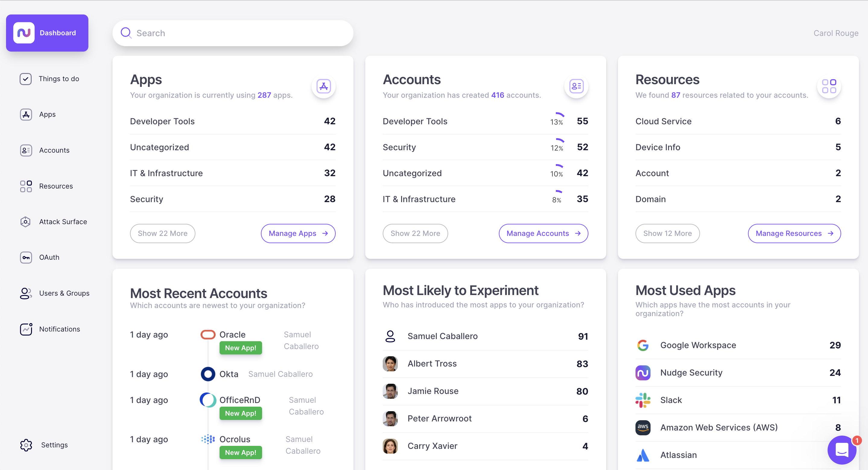Select Attack Surface in the sidebar

point(63,222)
